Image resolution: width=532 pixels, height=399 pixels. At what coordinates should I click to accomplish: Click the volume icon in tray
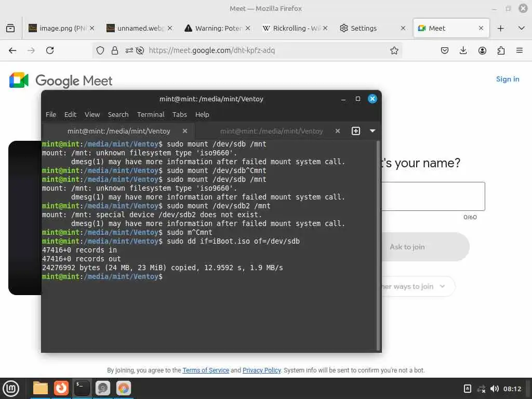[495, 389]
